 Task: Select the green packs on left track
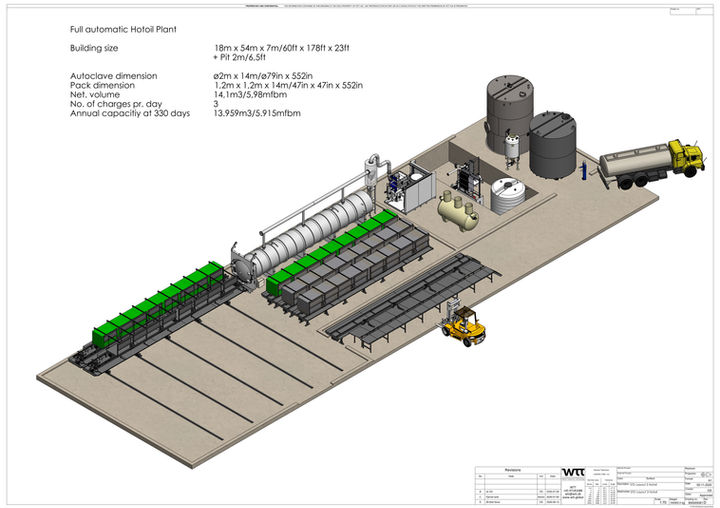click(159, 303)
